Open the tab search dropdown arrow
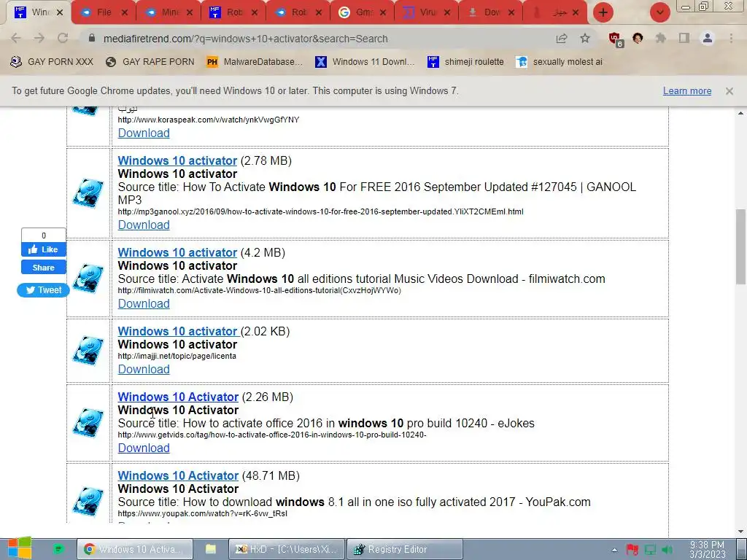Screen dimensions: 747x560 (x=659, y=12)
